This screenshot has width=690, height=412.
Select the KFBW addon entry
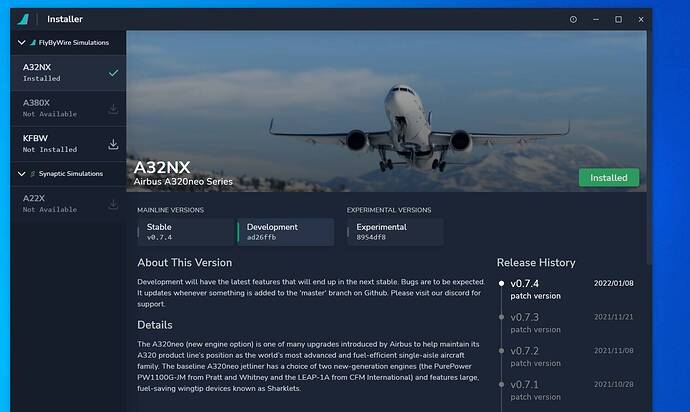click(68, 143)
